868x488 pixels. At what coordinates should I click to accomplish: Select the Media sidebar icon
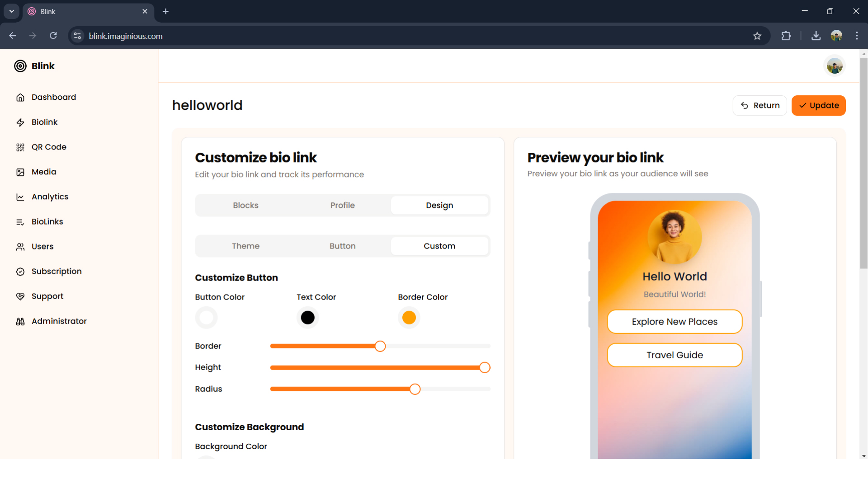tap(20, 172)
